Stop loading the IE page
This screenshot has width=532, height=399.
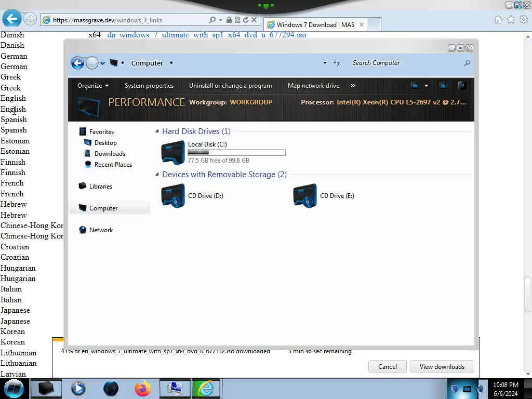(254, 20)
